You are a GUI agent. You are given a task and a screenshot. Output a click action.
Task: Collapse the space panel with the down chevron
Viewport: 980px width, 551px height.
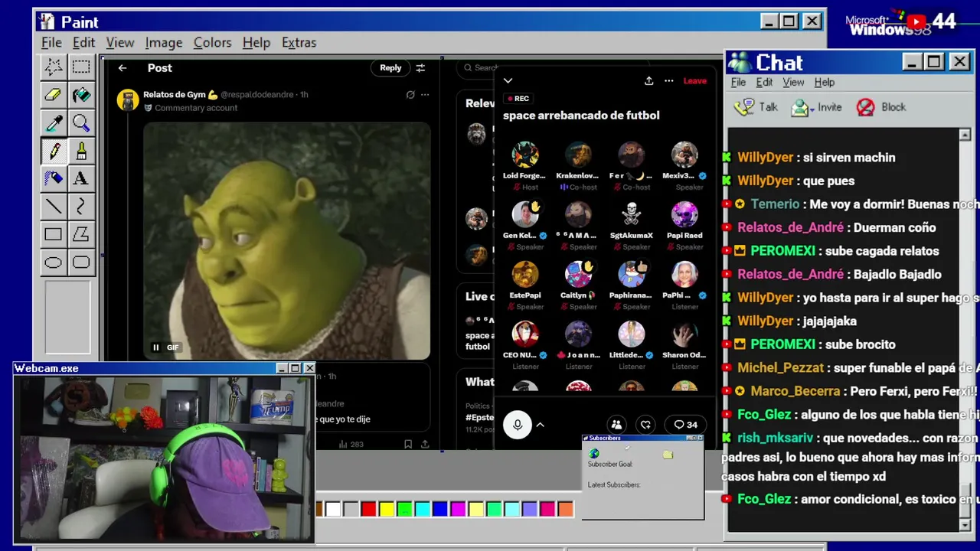pyautogui.click(x=508, y=80)
